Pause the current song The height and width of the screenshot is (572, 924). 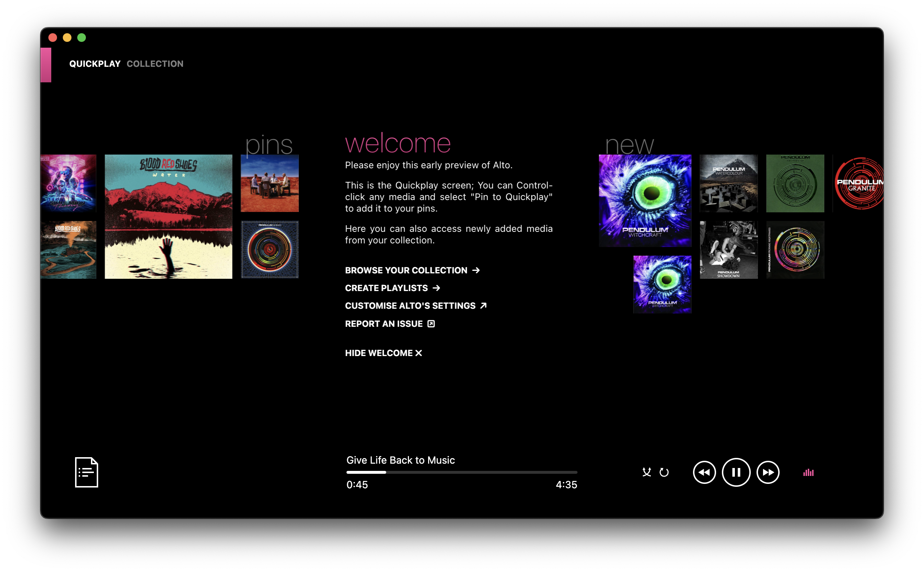click(736, 472)
